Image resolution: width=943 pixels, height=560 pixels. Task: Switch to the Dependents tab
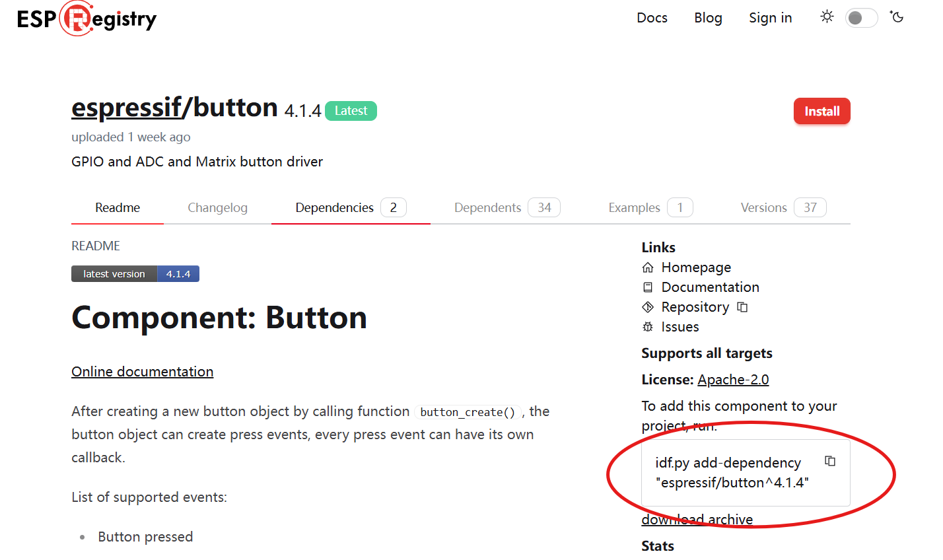(507, 207)
